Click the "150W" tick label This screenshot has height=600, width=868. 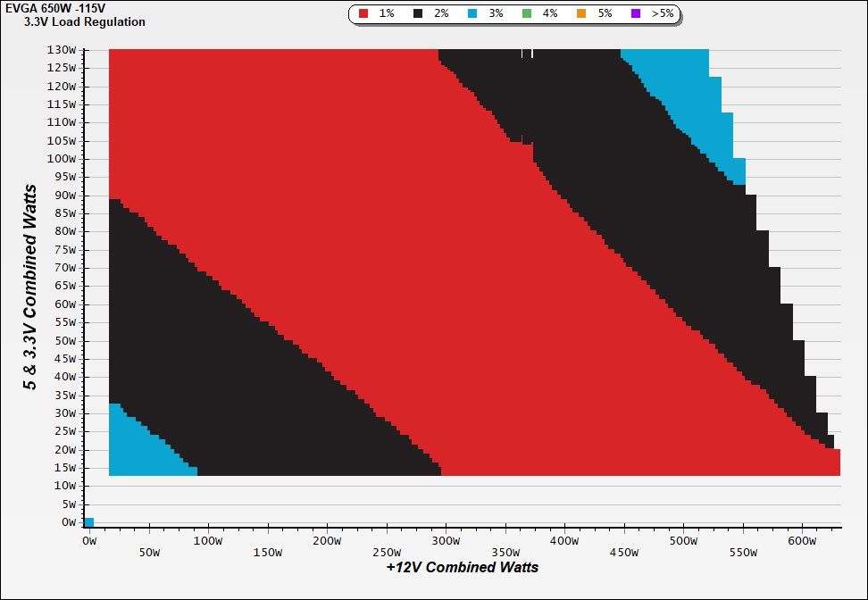point(268,553)
